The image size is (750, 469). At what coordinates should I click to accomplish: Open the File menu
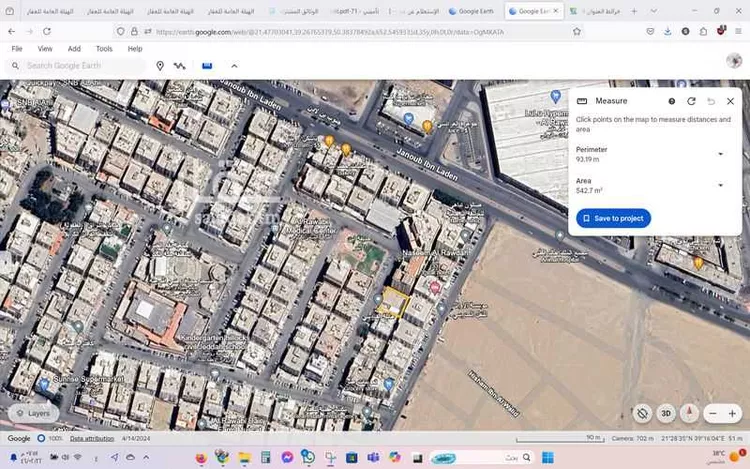click(17, 48)
